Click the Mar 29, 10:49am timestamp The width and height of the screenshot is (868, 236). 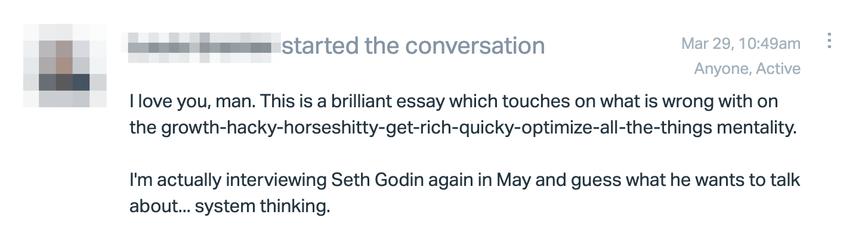(741, 44)
